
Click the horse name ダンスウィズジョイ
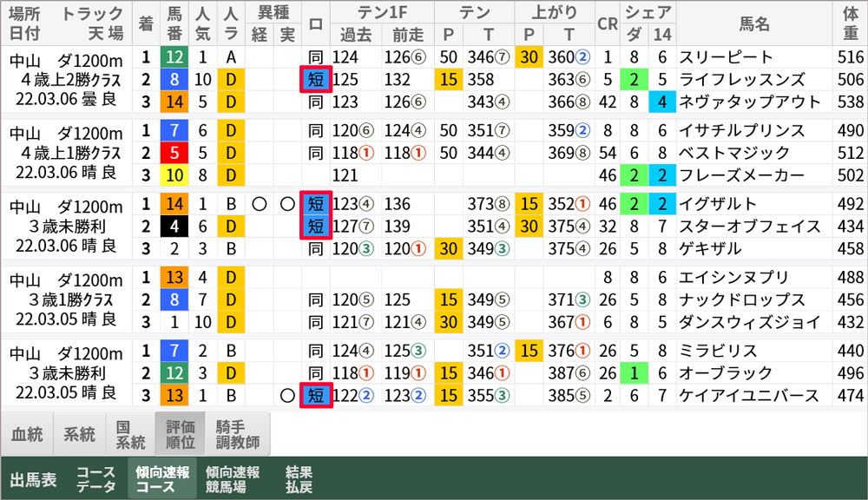(750, 322)
